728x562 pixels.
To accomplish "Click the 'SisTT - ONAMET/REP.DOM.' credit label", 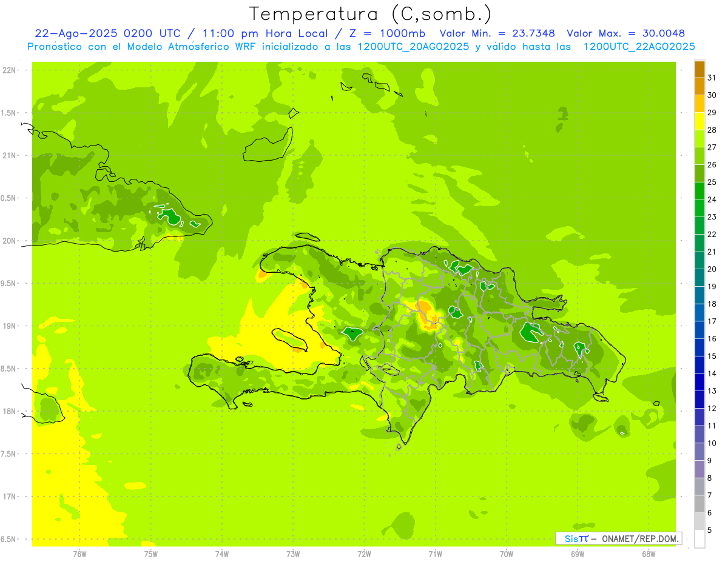I will [x=618, y=538].
